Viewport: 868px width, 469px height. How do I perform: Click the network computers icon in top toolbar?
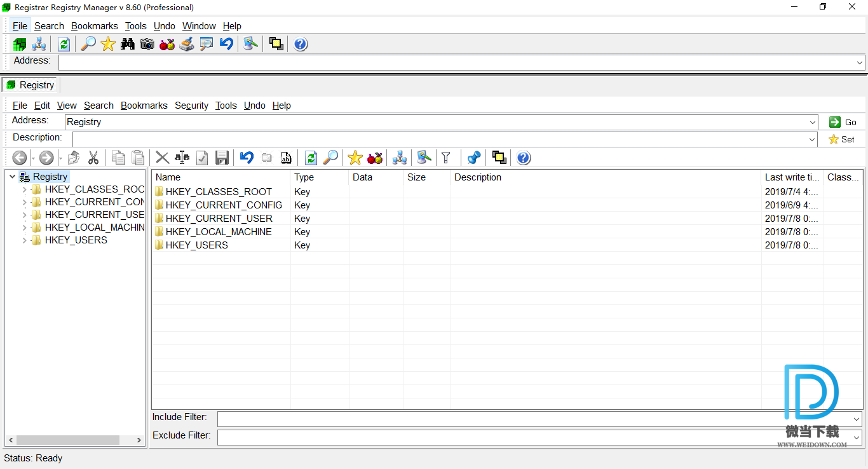[39, 44]
